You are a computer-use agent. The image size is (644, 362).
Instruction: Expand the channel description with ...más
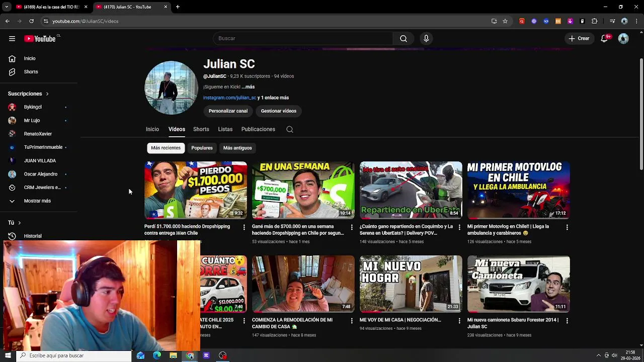[x=248, y=87]
